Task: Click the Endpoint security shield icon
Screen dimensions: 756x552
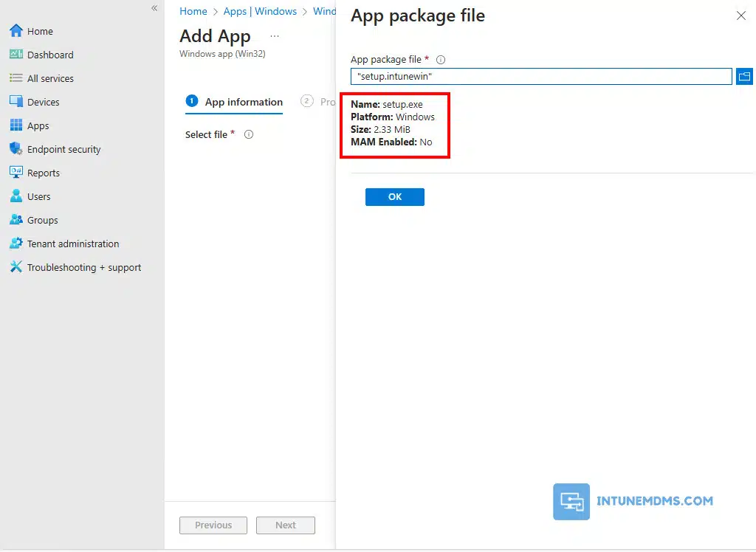Action: point(16,149)
